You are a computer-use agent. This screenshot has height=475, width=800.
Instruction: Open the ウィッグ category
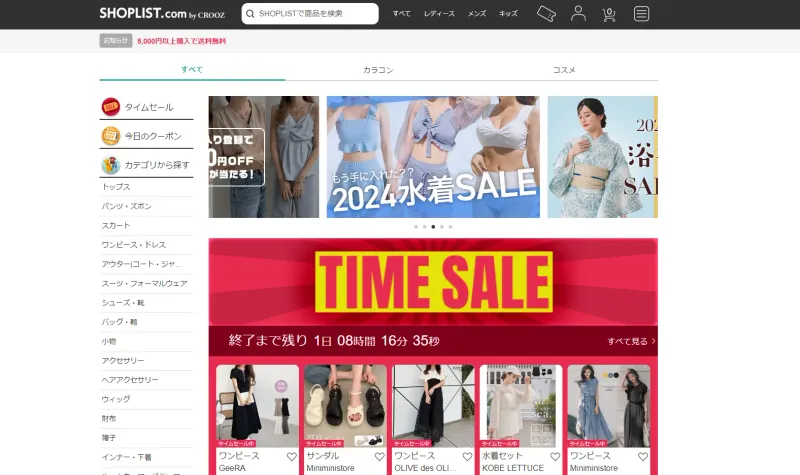pyautogui.click(x=146, y=399)
